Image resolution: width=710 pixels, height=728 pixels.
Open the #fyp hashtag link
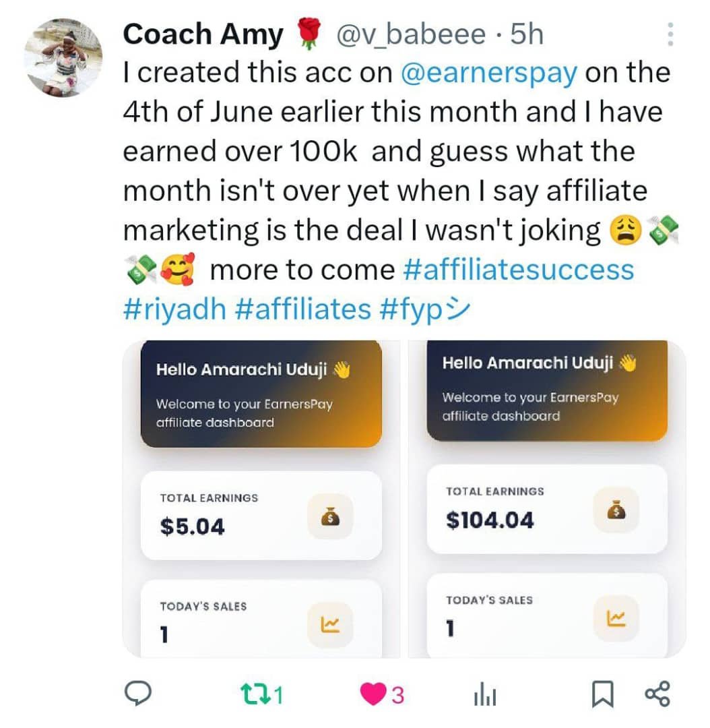pyautogui.click(x=423, y=309)
